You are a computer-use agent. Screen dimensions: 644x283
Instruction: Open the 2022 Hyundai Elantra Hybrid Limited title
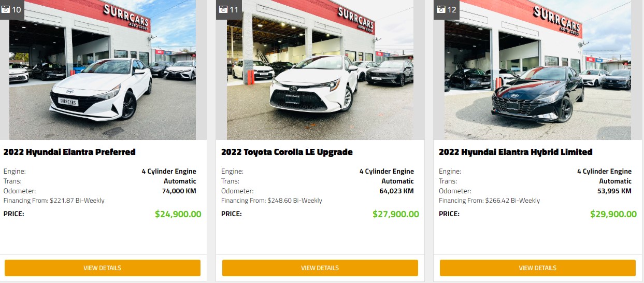[x=516, y=152]
